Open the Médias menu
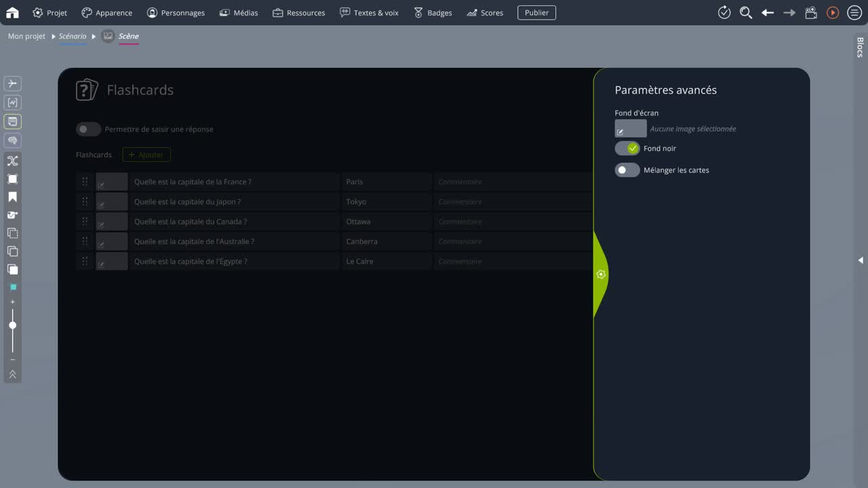This screenshot has width=868, height=488. click(x=238, y=12)
